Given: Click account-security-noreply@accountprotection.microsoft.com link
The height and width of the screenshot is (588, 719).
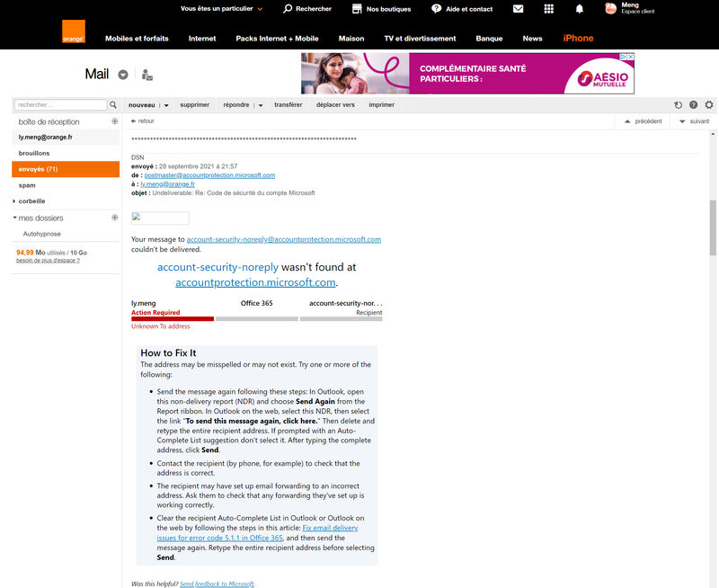Looking at the screenshot, I should pyautogui.click(x=284, y=239).
